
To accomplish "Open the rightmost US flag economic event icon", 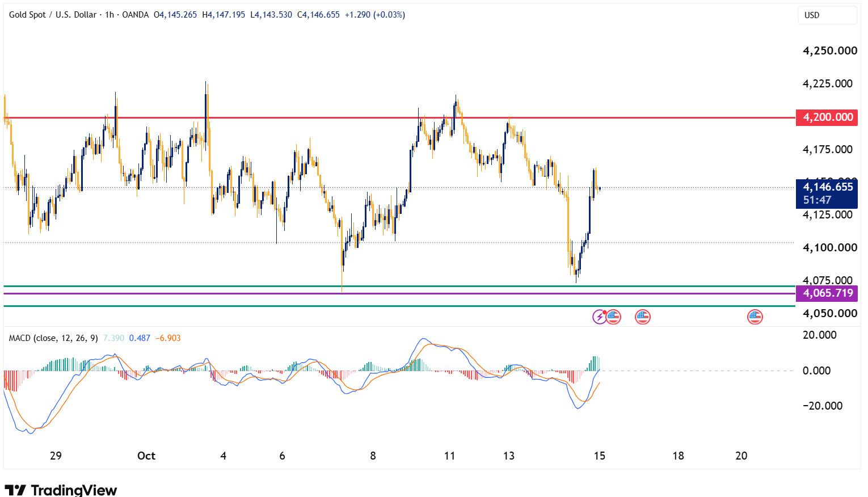I will [755, 317].
